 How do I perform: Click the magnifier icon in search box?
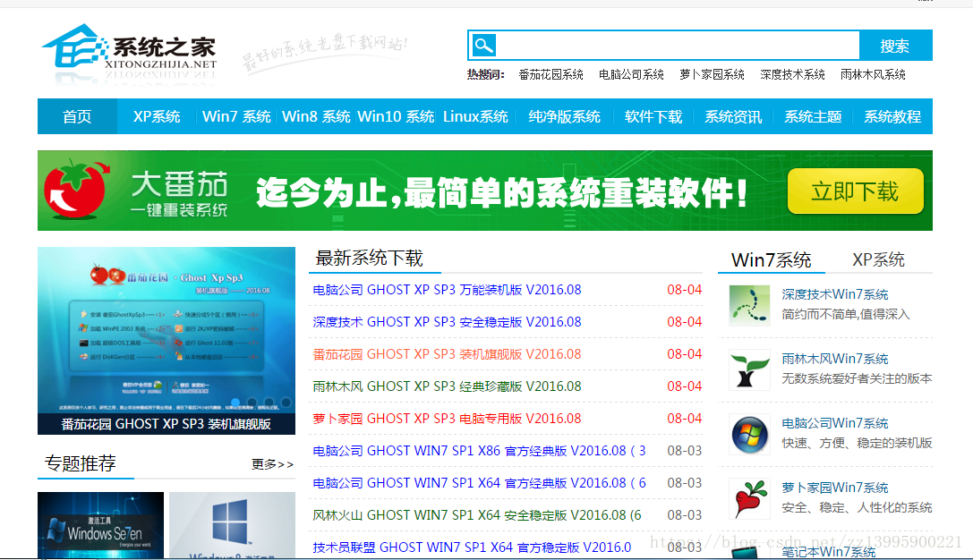click(x=483, y=46)
